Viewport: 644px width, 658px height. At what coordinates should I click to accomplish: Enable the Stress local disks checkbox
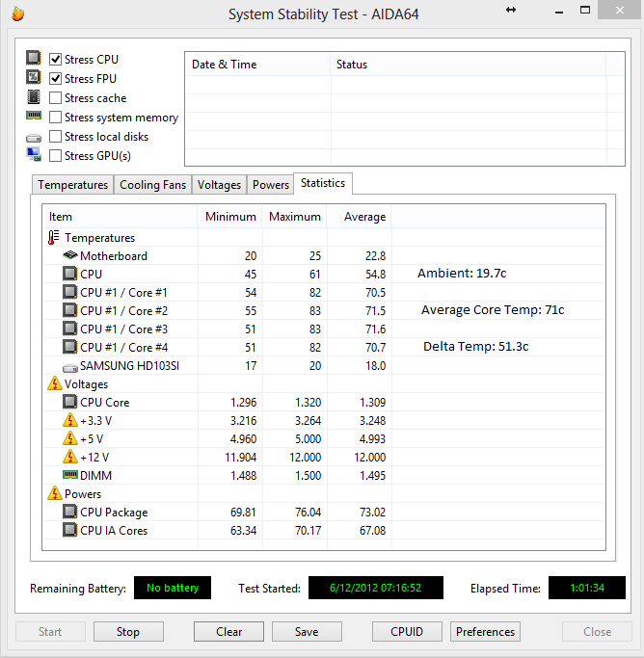[55, 137]
